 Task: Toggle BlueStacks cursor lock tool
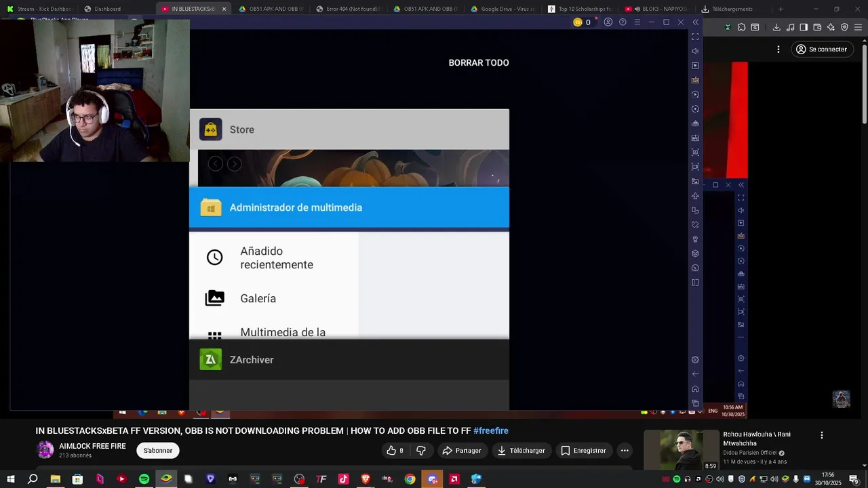[x=695, y=66]
